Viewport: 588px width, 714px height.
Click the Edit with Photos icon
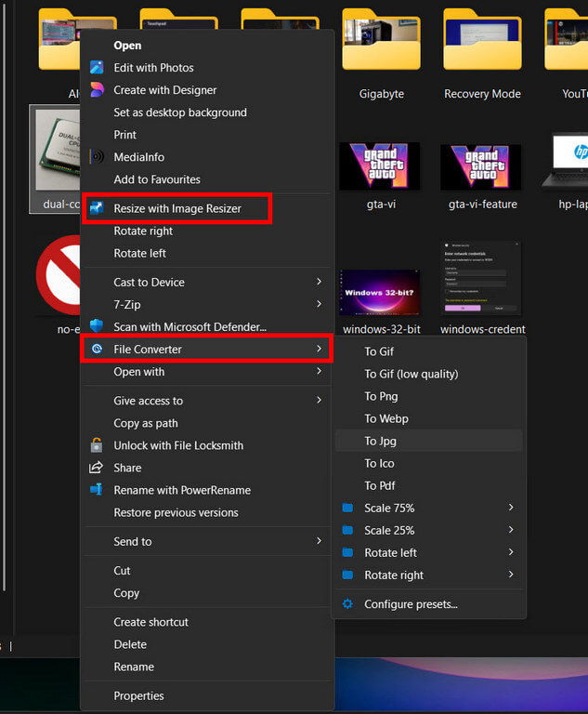pyautogui.click(x=96, y=68)
